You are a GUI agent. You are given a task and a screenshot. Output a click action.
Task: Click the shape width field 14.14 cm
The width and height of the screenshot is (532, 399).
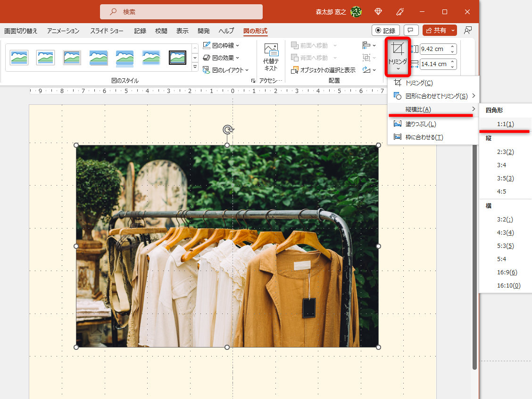click(435, 64)
